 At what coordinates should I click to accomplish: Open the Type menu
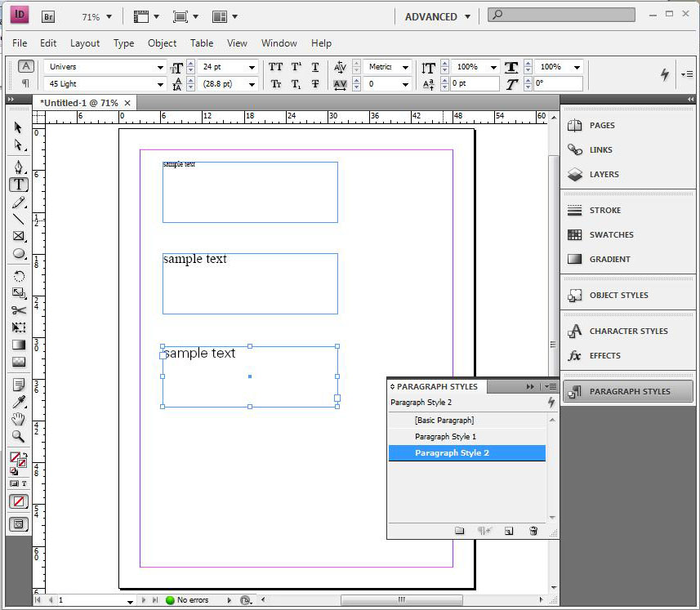coord(123,43)
